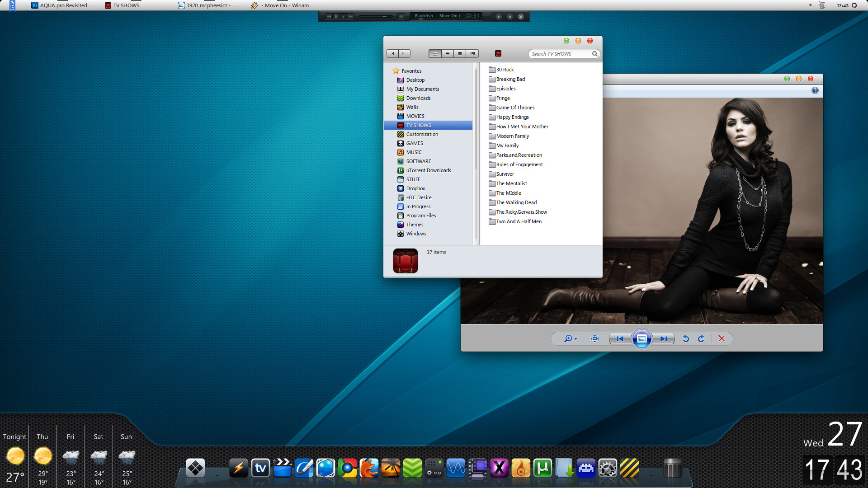
Task: Skip to next track in Winamp bar
Action: (350, 16)
